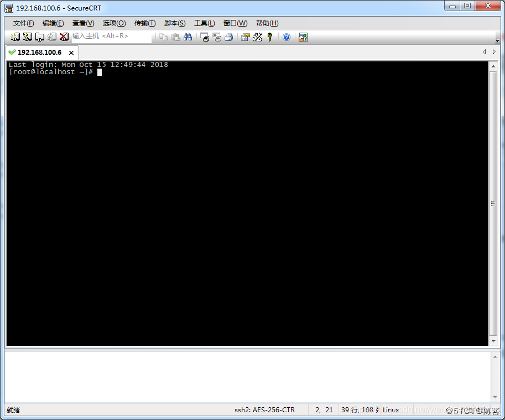Image resolution: width=505 pixels, height=420 pixels.
Task: Click the Quick Connect lightning icon
Action: [27, 37]
